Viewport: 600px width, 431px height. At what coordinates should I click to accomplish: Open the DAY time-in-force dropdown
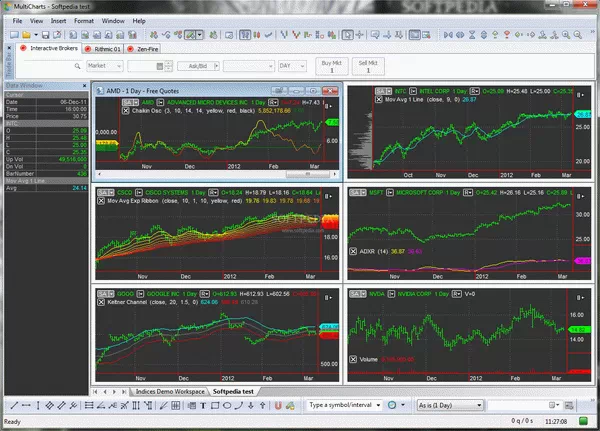[x=292, y=66]
